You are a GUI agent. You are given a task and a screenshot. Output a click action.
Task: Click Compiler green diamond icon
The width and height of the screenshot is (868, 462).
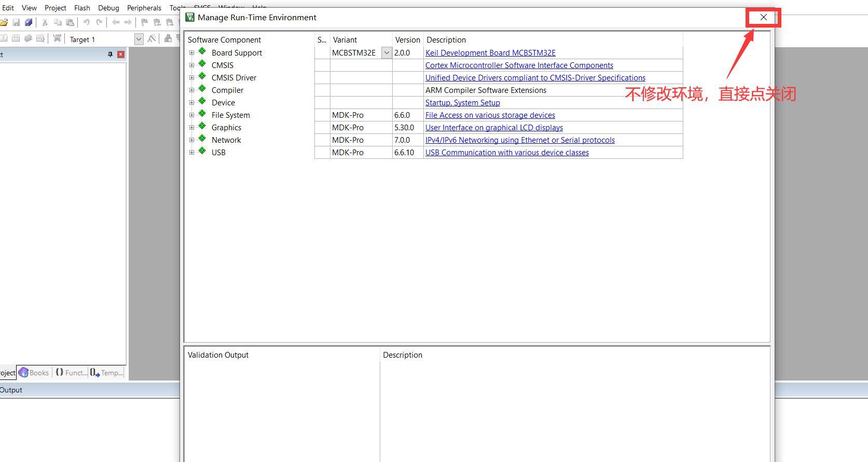coord(202,89)
